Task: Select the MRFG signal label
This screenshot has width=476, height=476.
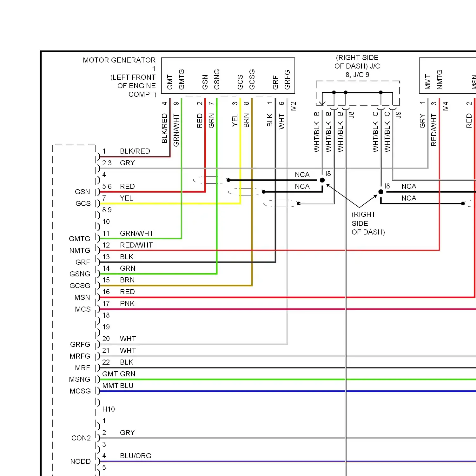Action: (x=80, y=356)
